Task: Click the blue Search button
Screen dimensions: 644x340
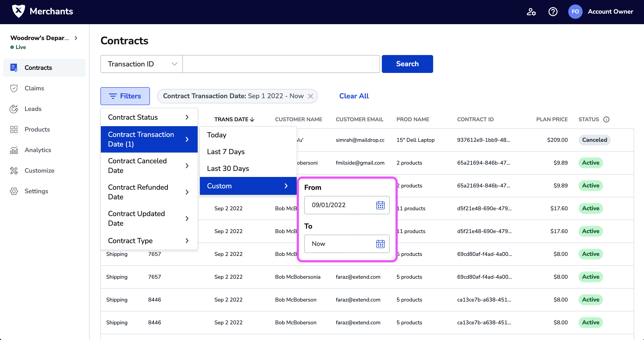Action: 407,64
